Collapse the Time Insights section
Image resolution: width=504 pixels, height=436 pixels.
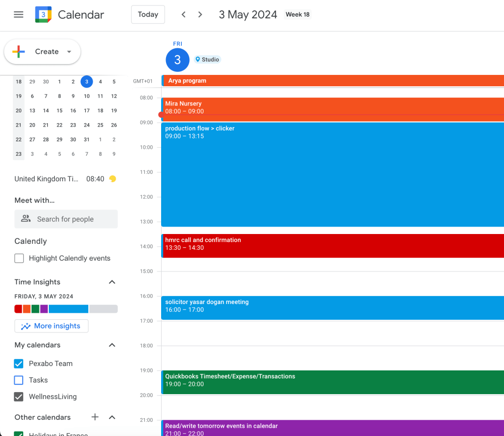112,282
